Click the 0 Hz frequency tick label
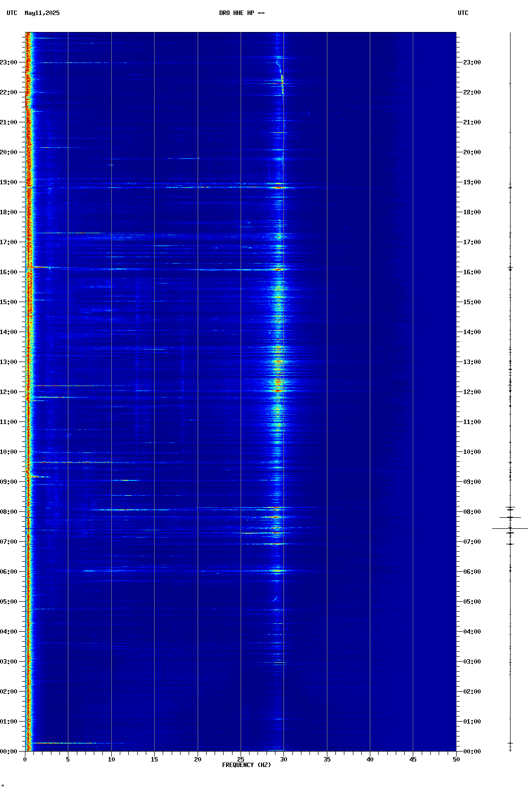The width and height of the screenshot is (532, 791). click(x=25, y=760)
